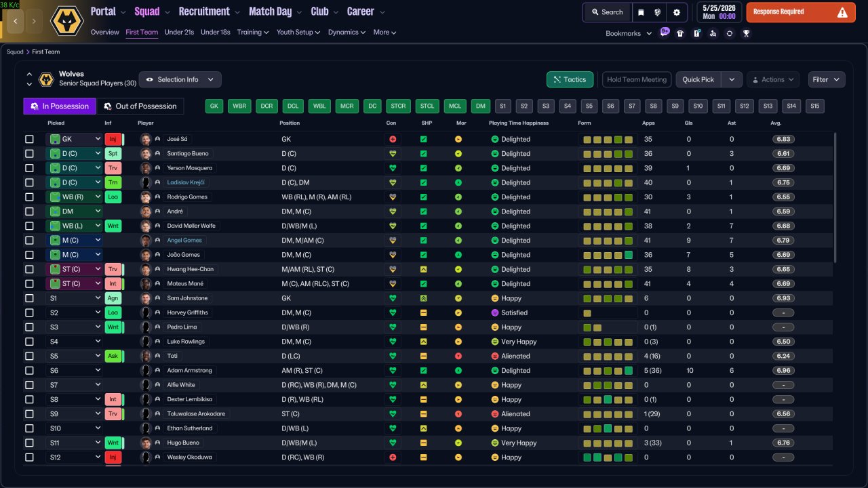Image resolution: width=868 pixels, height=488 pixels.
Task: Select the checkbox beside Ladislav Krejčí
Action: [x=29, y=182]
